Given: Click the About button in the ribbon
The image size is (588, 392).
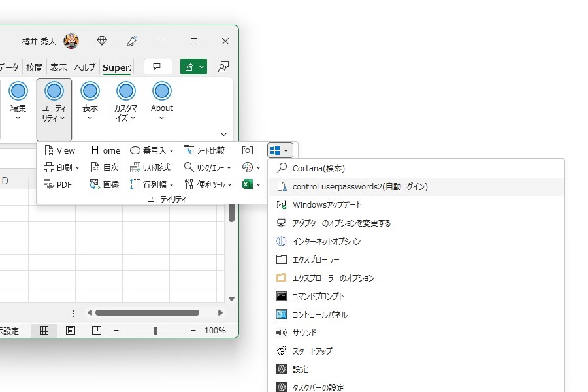Looking at the screenshot, I should click(161, 101).
